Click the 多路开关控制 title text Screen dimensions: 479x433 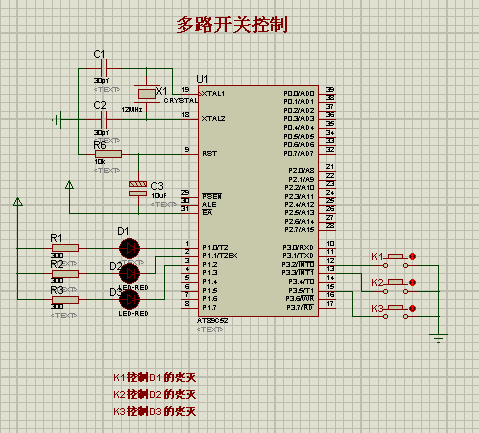(x=232, y=25)
